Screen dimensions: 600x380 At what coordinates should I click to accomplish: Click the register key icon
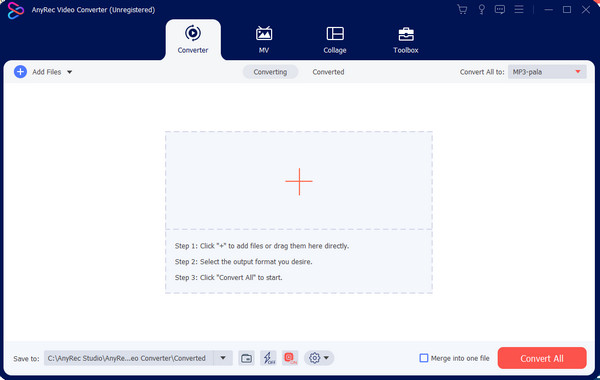pyautogui.click(x=481, y=9)
